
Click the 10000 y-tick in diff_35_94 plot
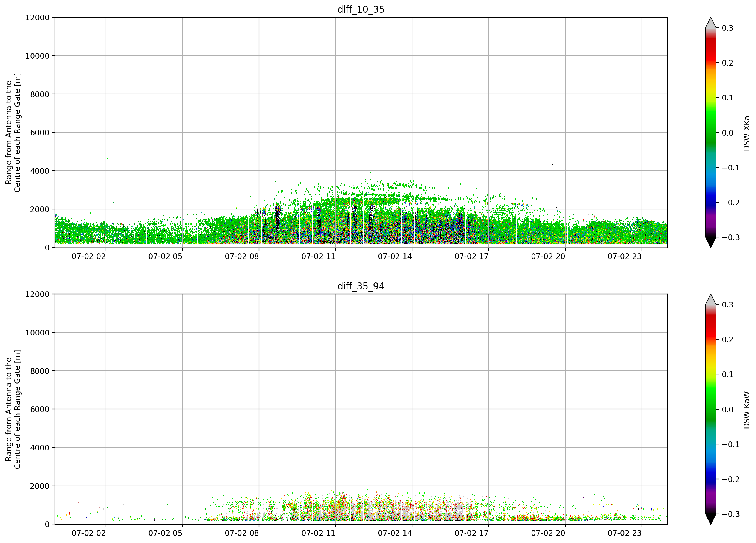pyautogui.click(x=37, y=333)
